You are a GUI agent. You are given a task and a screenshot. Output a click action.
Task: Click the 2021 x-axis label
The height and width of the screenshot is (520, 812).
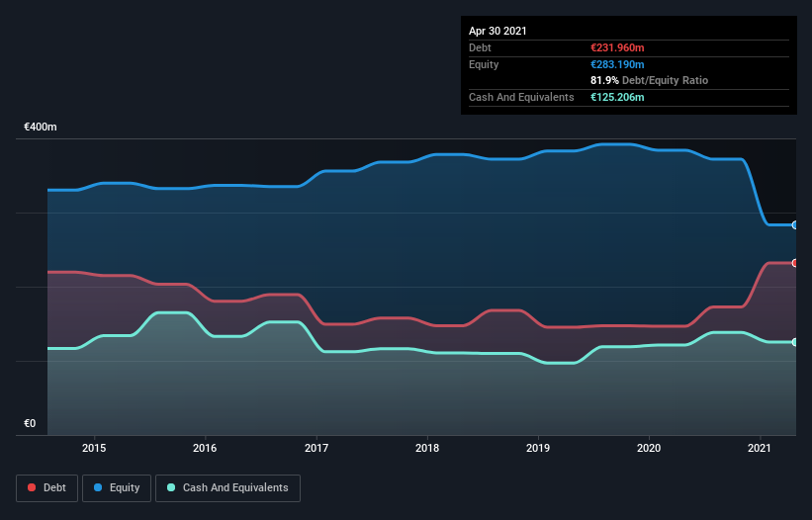(x=760, y=448)
